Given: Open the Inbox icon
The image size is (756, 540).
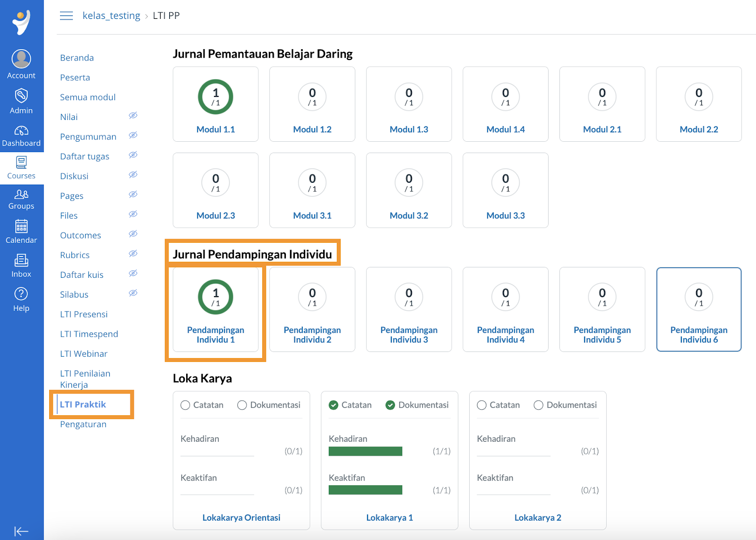Looking at the screenshot, I should click(x=21, y=260).
